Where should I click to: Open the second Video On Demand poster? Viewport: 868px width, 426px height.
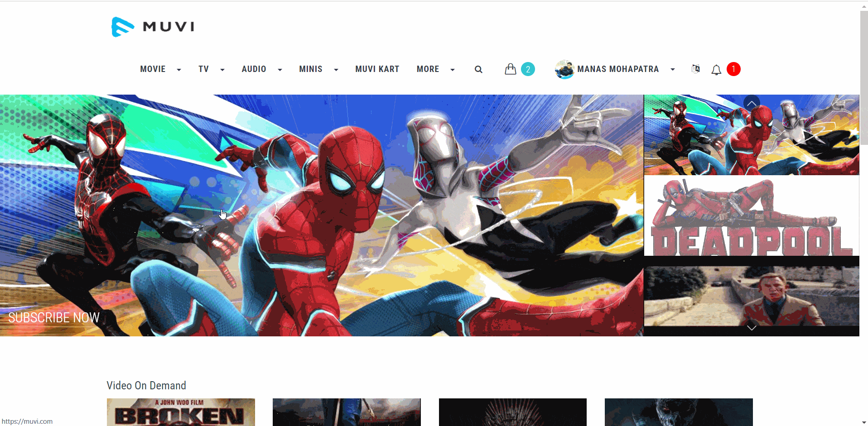pyautogui.click(x=347, y=412)
